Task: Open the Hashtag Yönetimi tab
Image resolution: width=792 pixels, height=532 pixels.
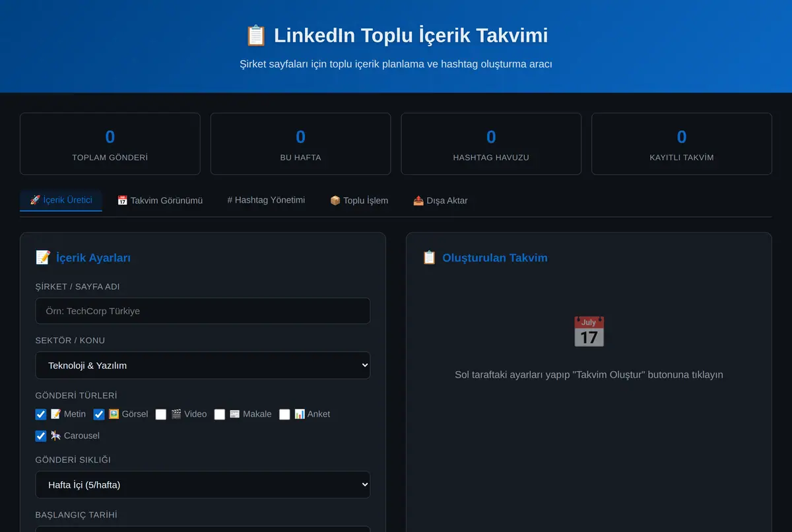Action: click(266, 200)
